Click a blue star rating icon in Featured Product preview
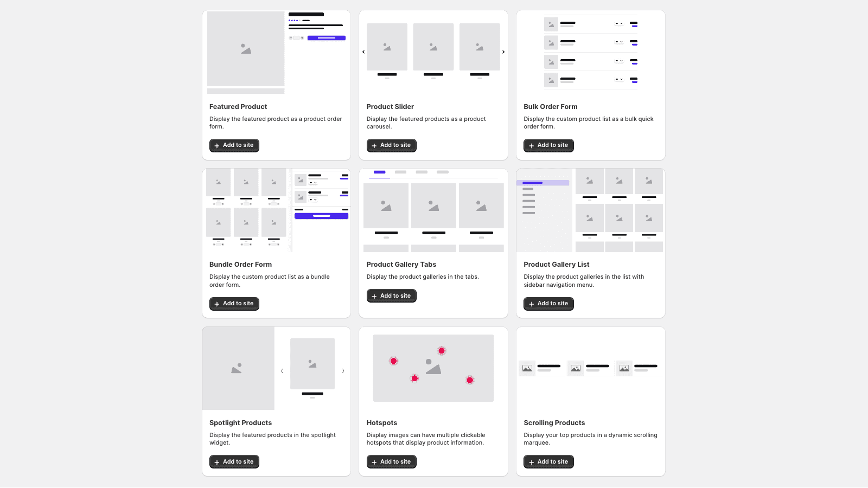 (290, 21)
